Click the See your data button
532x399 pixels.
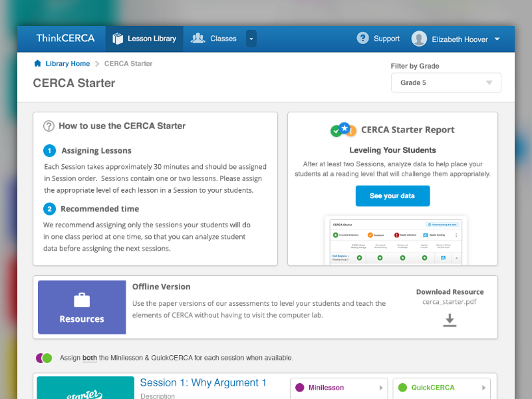(392, 196)
